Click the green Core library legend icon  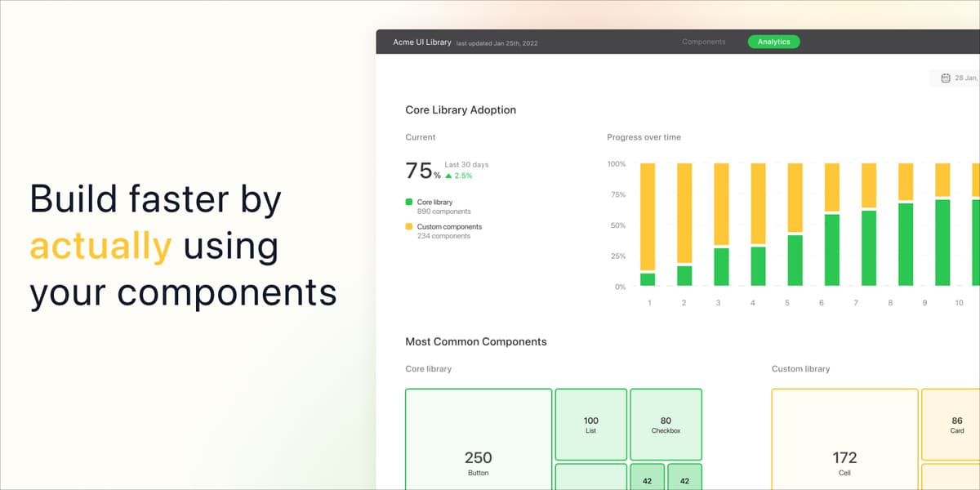408,202
